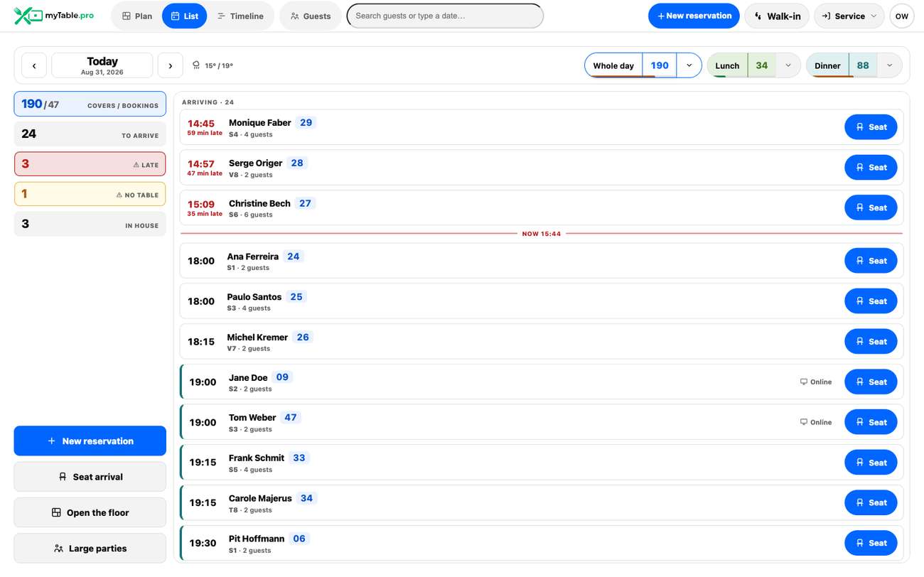924x577 pixels.
Task: Filter list by No Table
Action: (90, 194)
